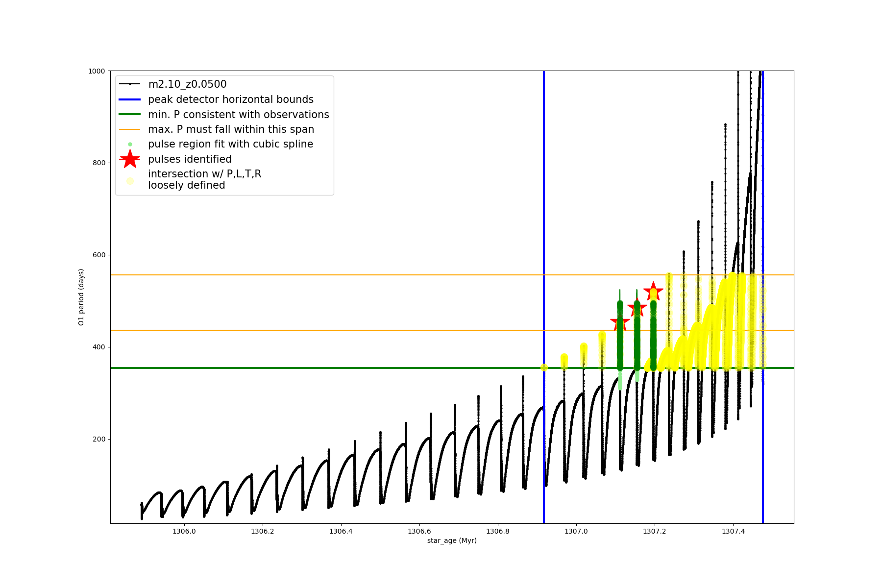This screenshot has width=882, height=588.
Task: Click the 1307.2 tick label on x-axis
Action: [x=654, y=531]
